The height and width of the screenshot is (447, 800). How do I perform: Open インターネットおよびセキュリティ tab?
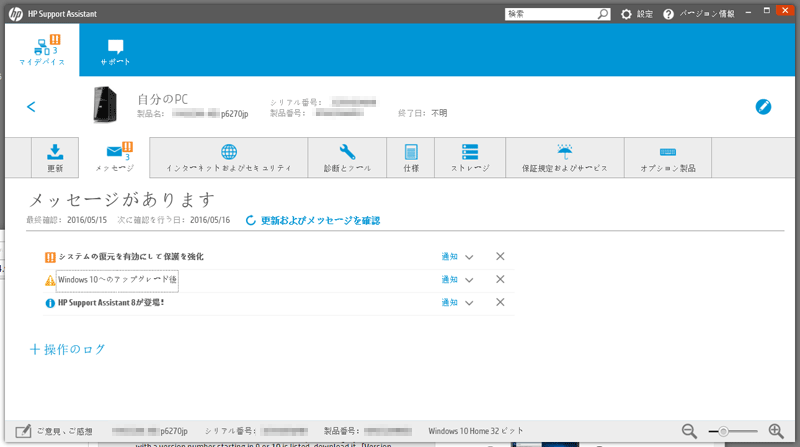(229, 158)
